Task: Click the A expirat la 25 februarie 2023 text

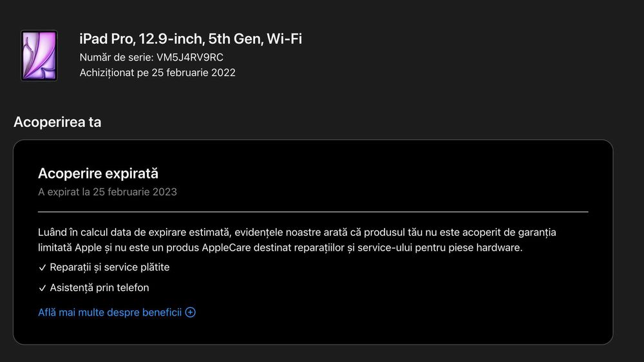Action: (107, 192)
